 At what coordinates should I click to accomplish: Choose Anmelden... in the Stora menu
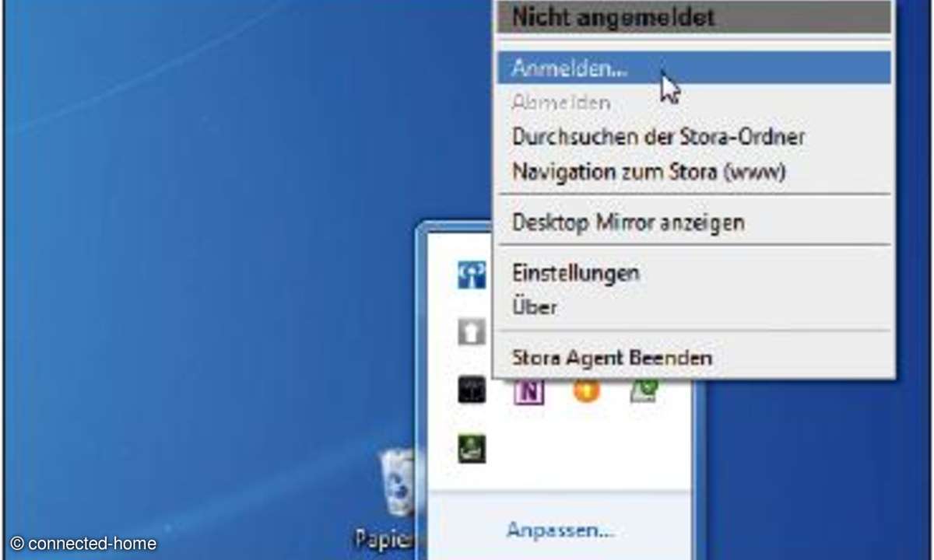(x=693, y=68)
